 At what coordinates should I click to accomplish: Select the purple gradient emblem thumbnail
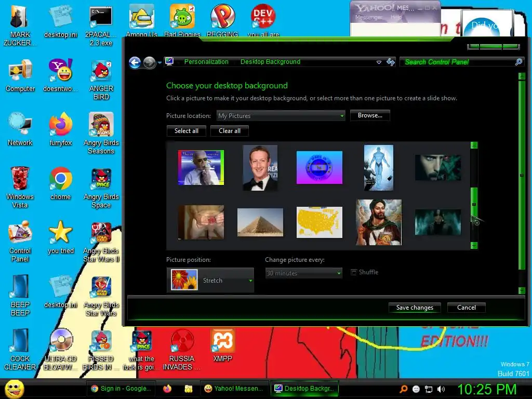[x=320, y=168]
